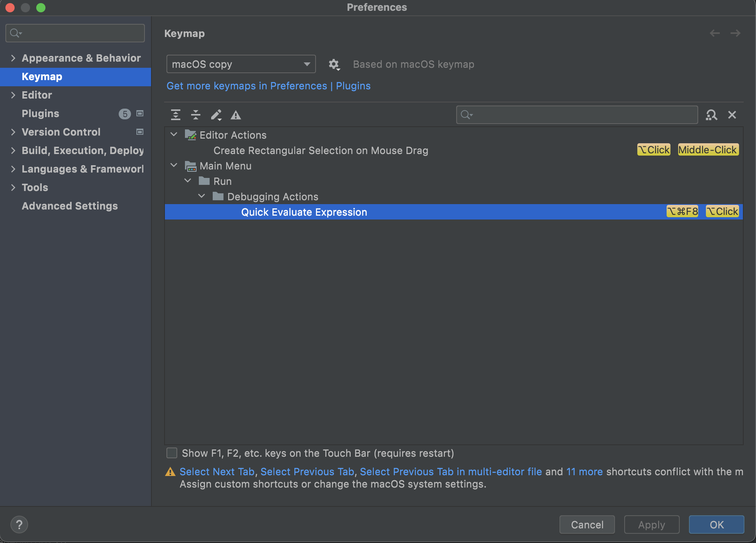Open help with the question mark button
Screen dimensions: 756x543
[19, 525]
